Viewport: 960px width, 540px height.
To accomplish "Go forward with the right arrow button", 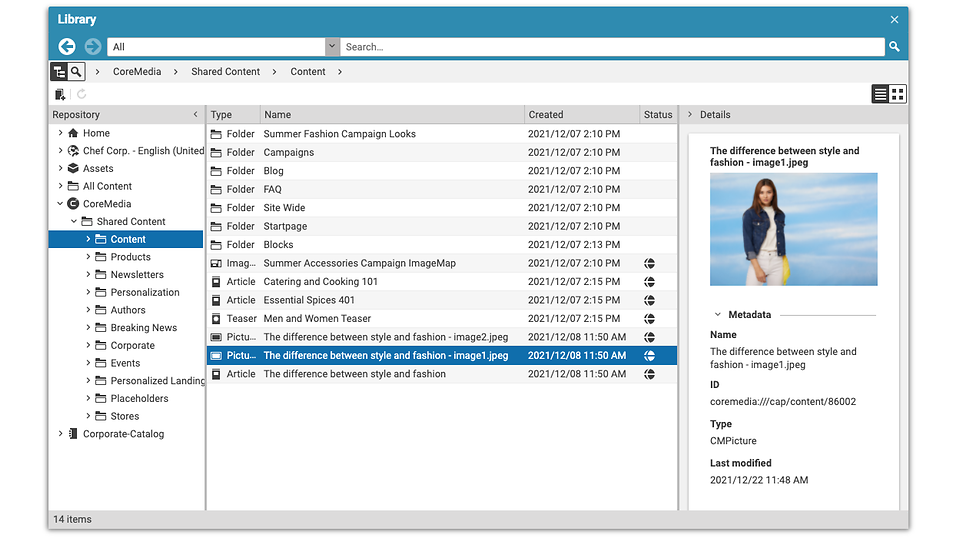I will point(92,47).
